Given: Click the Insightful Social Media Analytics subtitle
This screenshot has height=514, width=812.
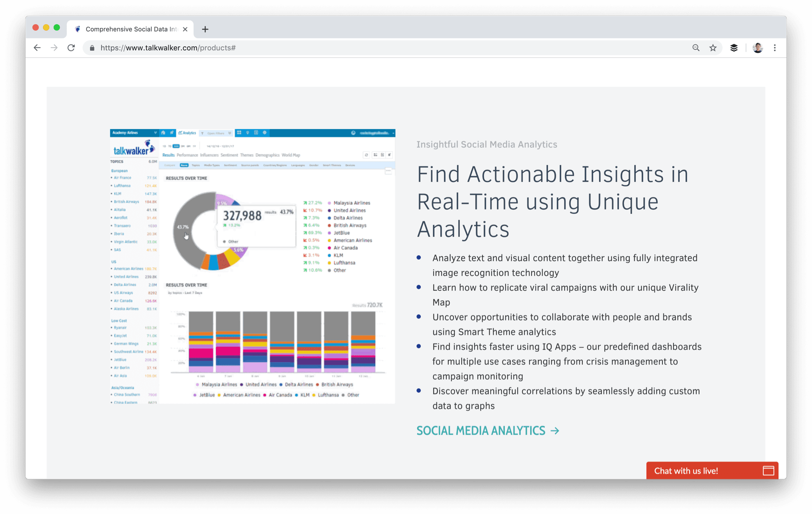Looking at the screenshot, I should point(487,144).
